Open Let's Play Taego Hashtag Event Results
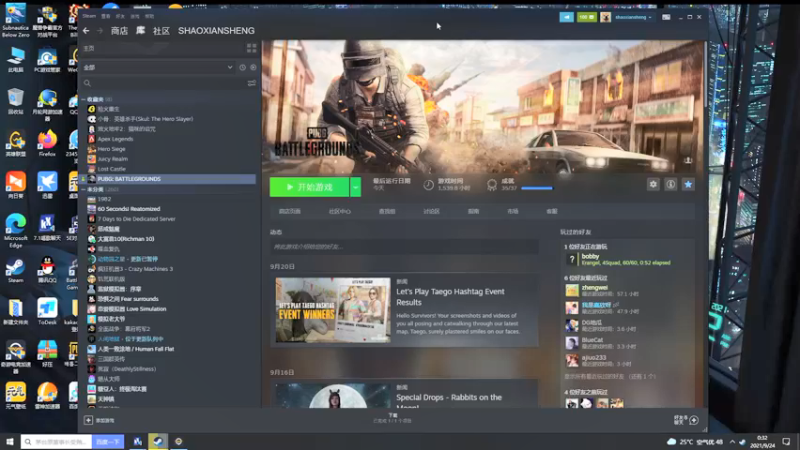The height and width of the screenshot is (450, 800). [451, 297]
